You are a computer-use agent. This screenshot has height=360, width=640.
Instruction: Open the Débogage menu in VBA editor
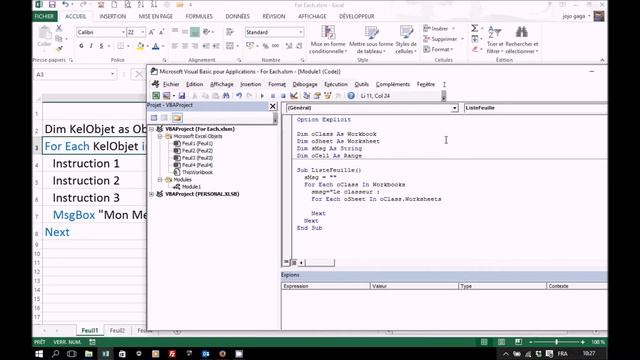pyautogui.click(x=305, y=84)
